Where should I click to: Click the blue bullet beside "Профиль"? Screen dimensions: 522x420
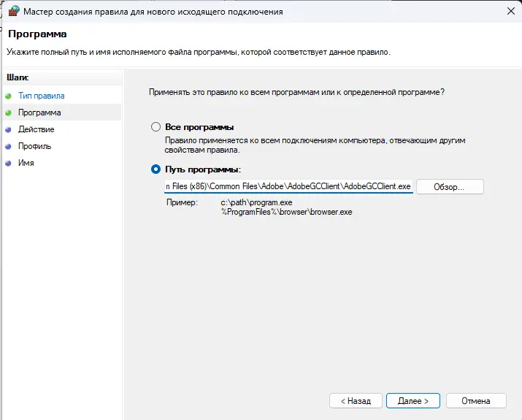9,146
